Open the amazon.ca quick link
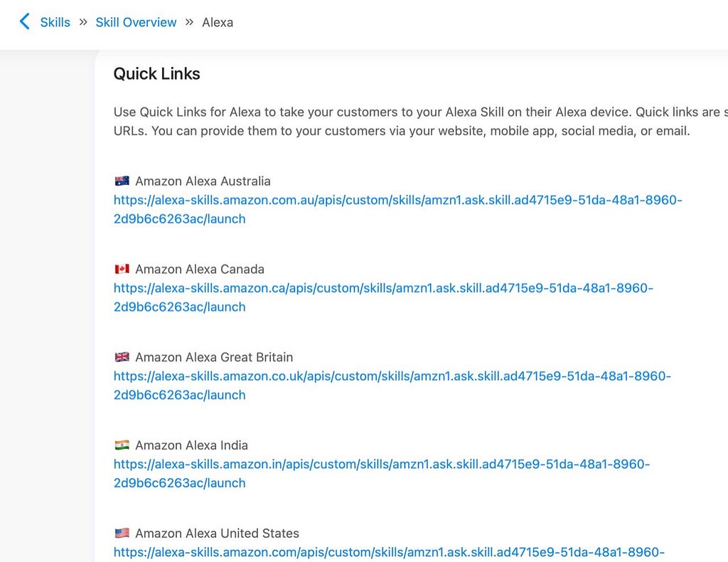This screenshot has width=728, height=562. 383,297
